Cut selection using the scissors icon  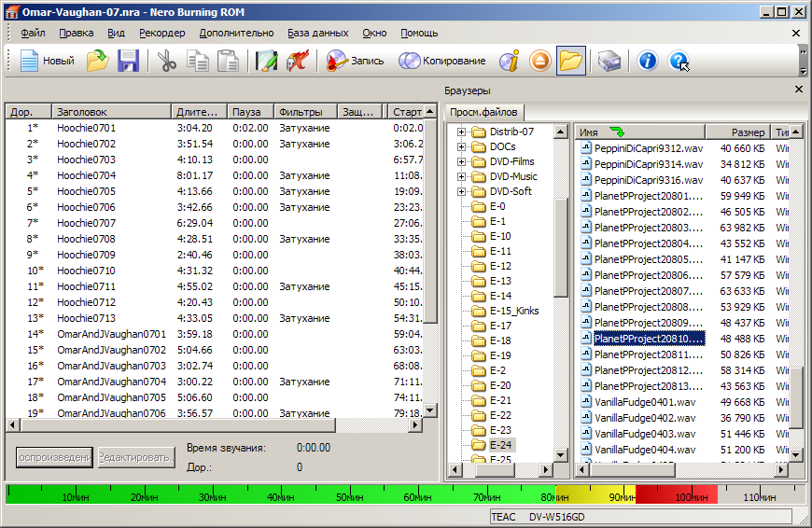click(x=166, y=61)
